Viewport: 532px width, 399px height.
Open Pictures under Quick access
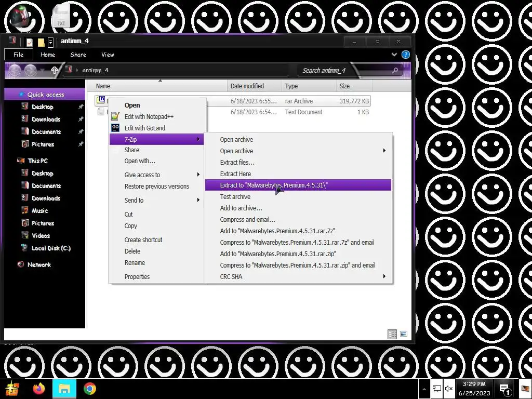(x=43, y=144)
